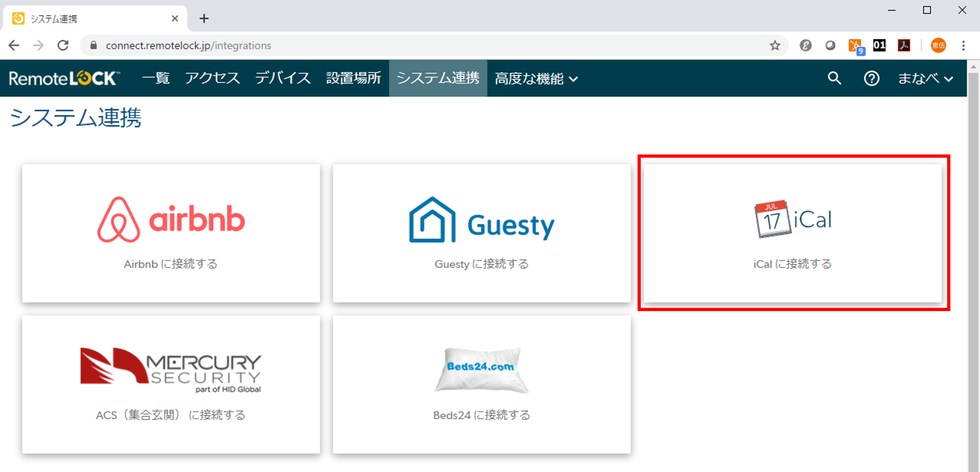Click the page vertical scrollbar
980x472 pixels.
pos(974,272)
